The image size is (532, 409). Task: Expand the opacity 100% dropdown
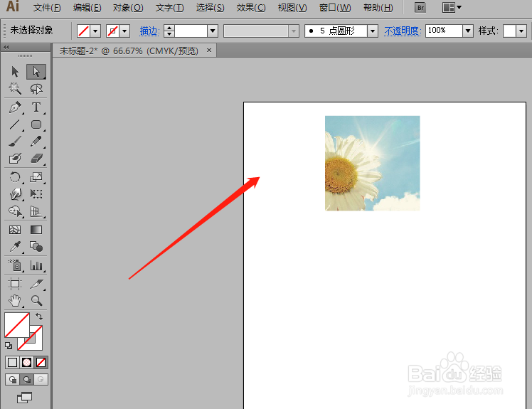[468, 31]
